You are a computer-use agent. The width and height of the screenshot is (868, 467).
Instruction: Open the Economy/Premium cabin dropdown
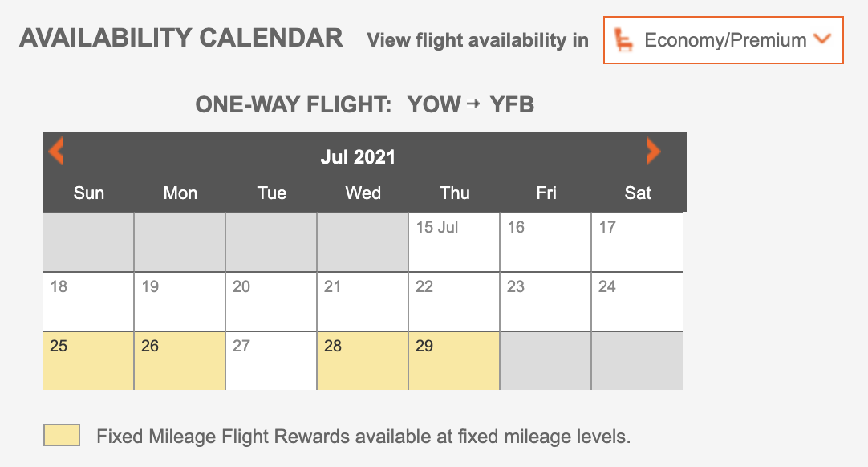tap(724, 39)
